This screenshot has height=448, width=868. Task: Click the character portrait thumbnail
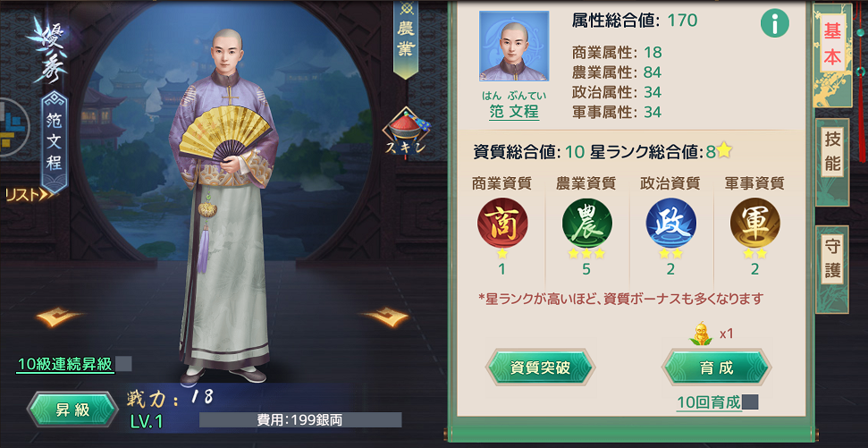pyautogui.click(x=514, y=46)
